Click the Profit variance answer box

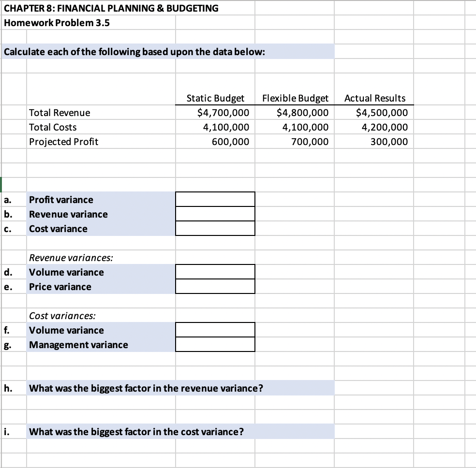click(215, 199)
